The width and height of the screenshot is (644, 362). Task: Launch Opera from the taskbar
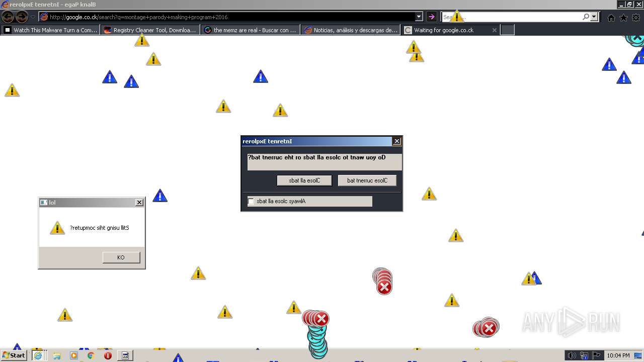point(108,355)
